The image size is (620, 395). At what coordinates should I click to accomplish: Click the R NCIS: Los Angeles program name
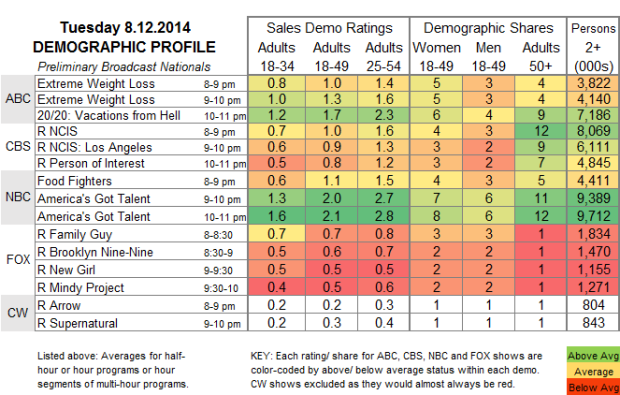[x=95, y=147]
